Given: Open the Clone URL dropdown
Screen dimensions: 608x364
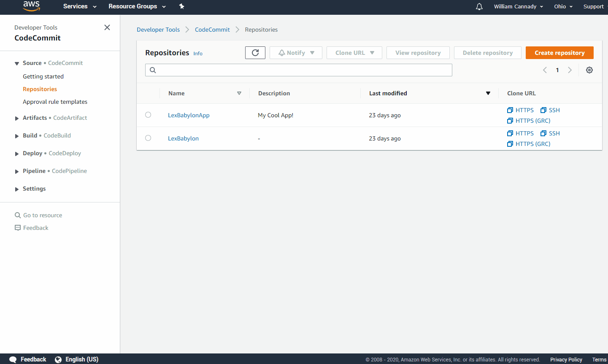Looking at the screenshot, I should point(354,53).
